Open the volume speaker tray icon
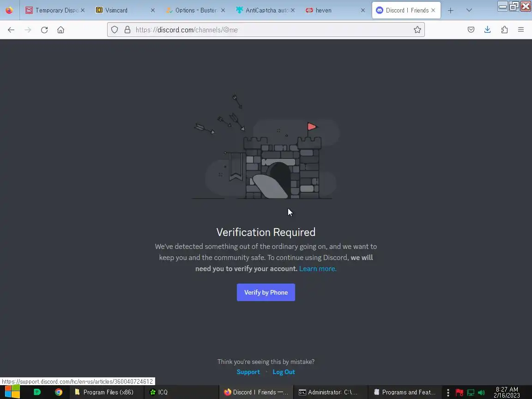This screenshot has height=399, width=532. (481, 393)
